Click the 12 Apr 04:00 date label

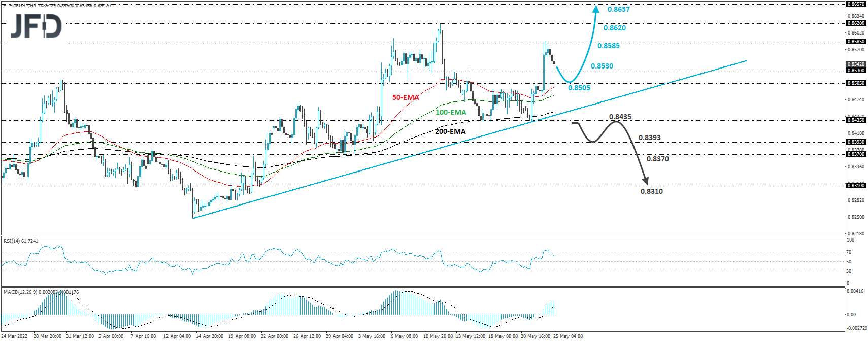pos(177,336)
